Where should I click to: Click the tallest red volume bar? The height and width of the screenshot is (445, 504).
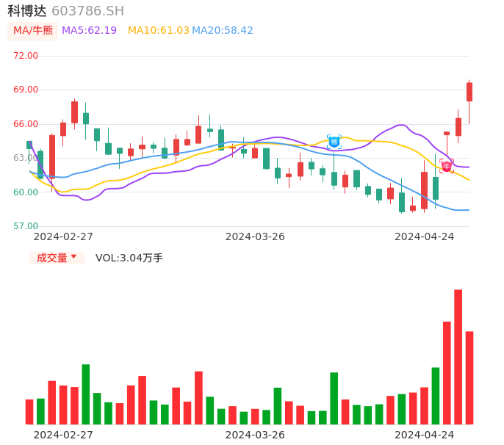(458, 356)
